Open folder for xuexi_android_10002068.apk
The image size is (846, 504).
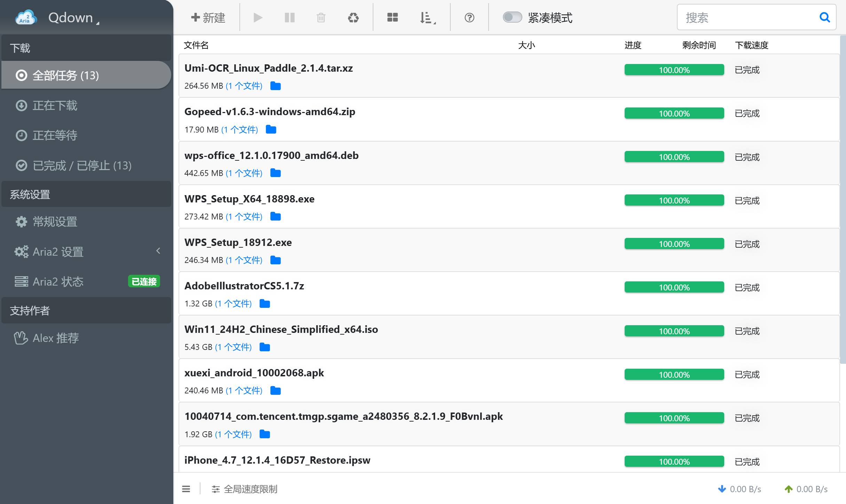click(276, 391)
